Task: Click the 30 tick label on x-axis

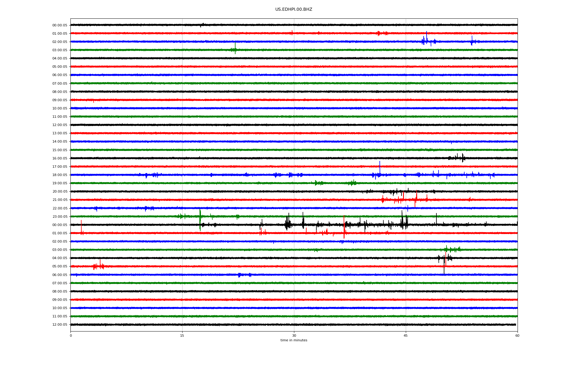Action: 294,335
